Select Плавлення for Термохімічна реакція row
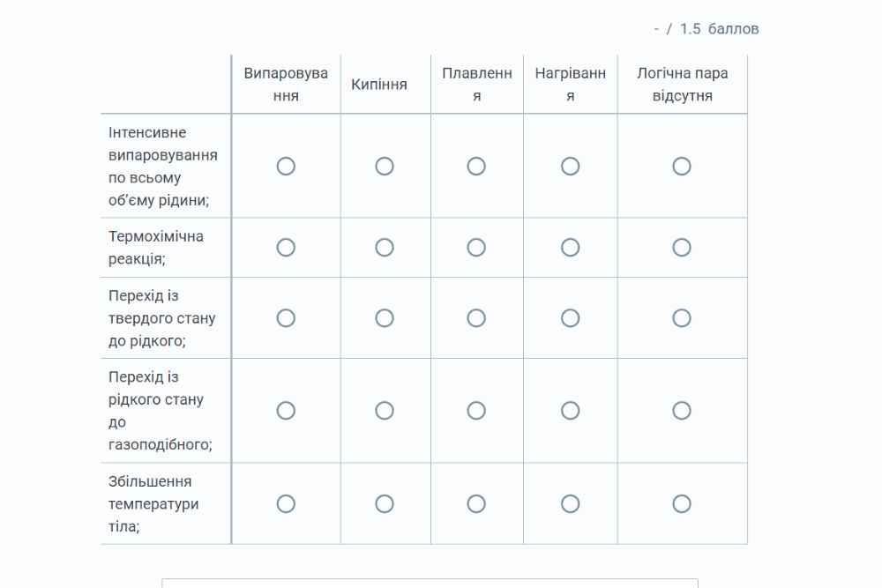This screenshot has width=882, height=588. tap(476, 248)
